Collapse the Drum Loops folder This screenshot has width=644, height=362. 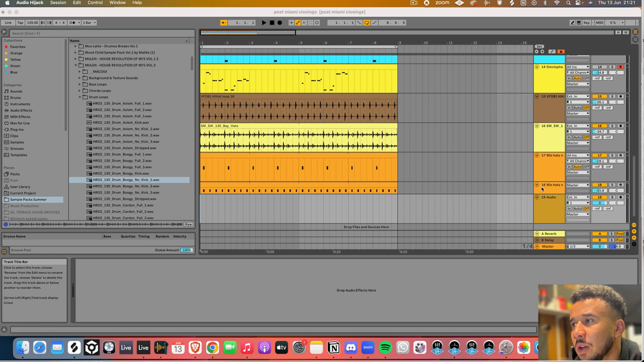tap(80, 97)
